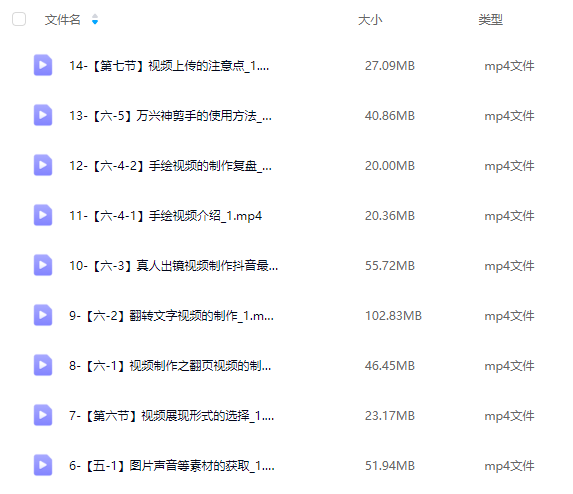The height and width of the screenshot is (494, 573).
Task: Click video icon for file 9 翻转文字视频
Action: click(x=43, y=315)
